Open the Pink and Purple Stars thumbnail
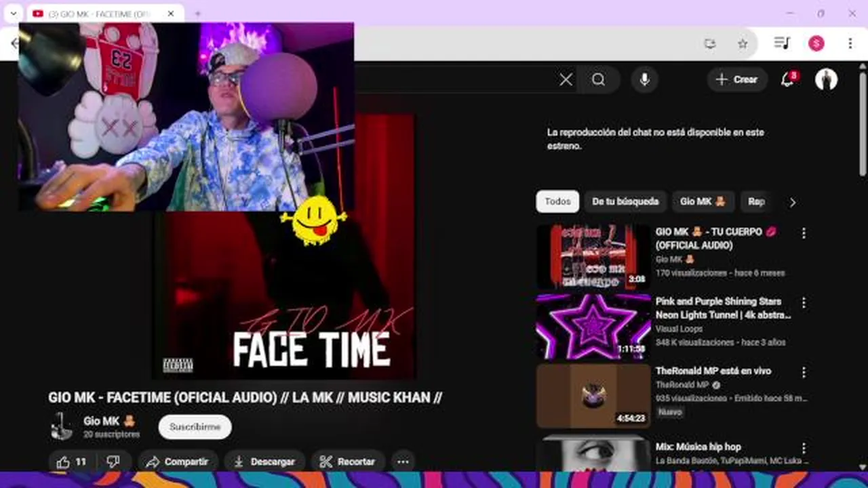The height and width of the screenshot is (488, 868). (x=593, y=327)
